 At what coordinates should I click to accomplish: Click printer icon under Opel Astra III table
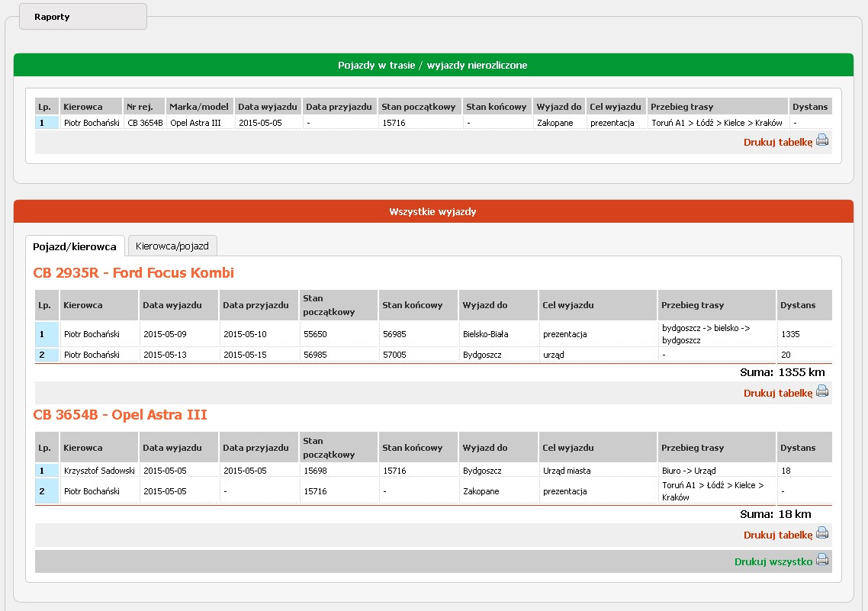[822, 533]
